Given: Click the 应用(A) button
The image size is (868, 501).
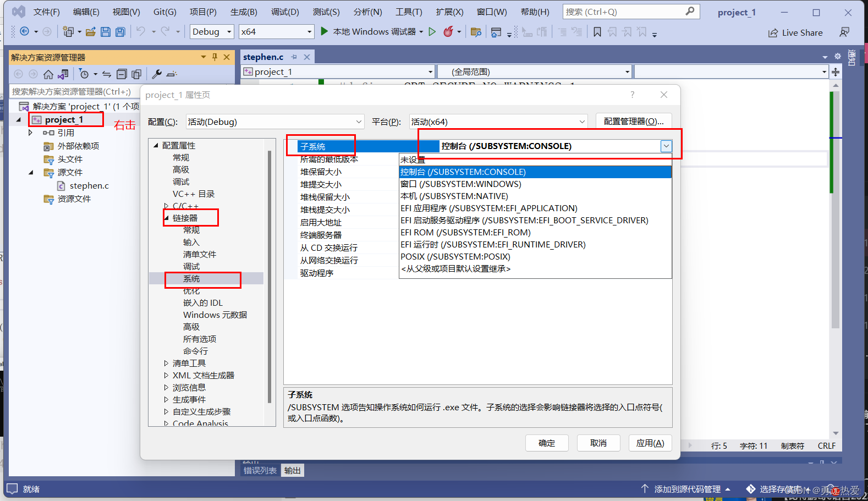Looking at the screenshot, I should coord(650,443).
